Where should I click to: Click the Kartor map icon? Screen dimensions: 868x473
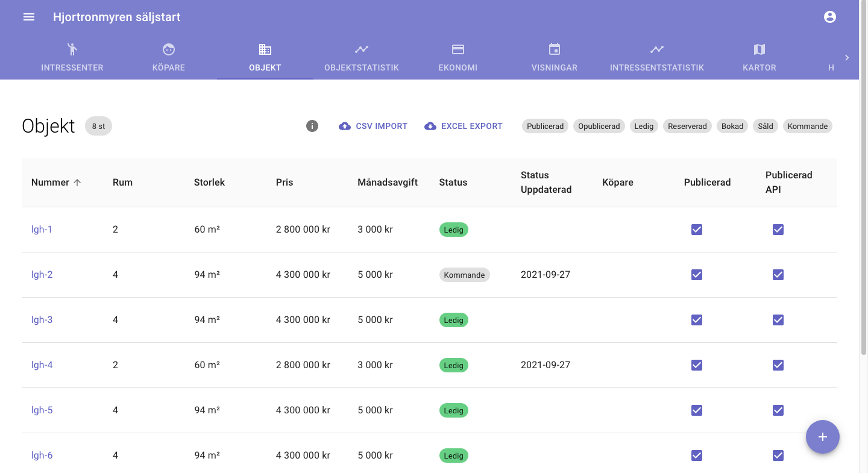(x=759, y=49)
